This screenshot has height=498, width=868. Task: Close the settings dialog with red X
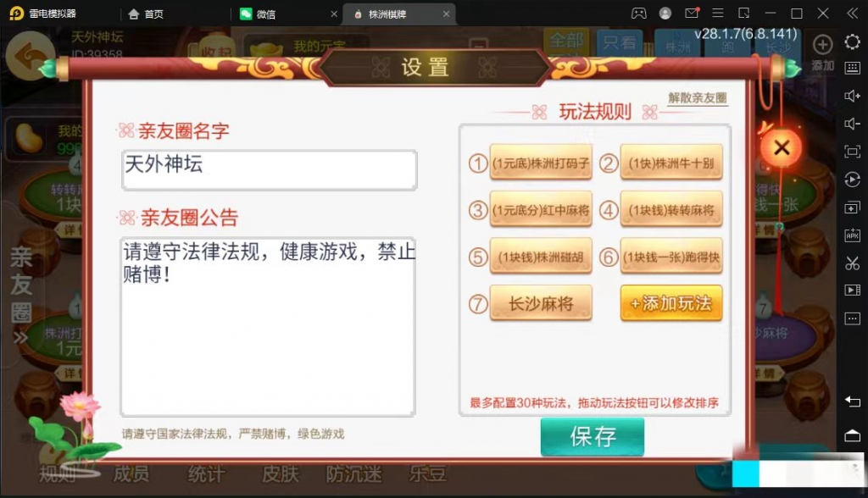781,147
